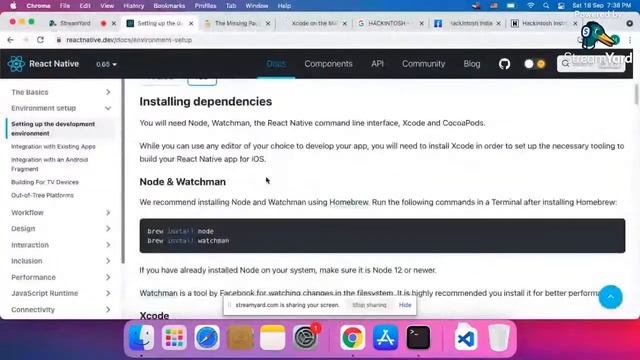640x360 pixels.
Task: Expand the Connectivity sidebar section
Action: click(x=61, y=309)
